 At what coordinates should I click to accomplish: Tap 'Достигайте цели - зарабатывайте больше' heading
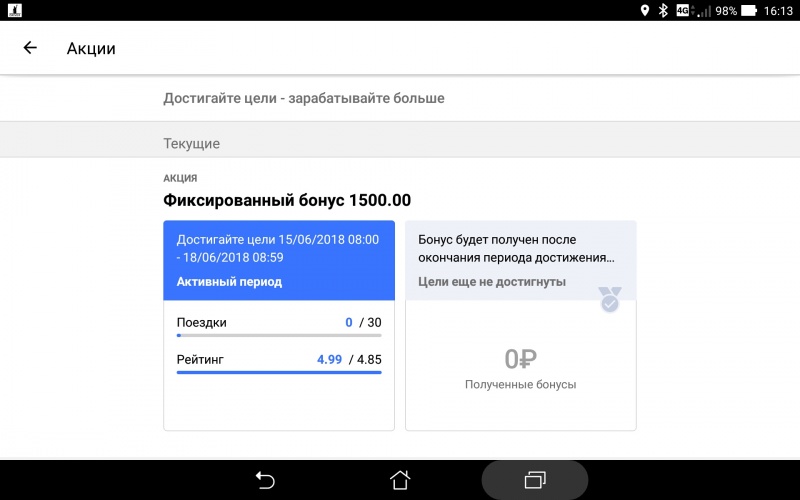click(304, 98)
